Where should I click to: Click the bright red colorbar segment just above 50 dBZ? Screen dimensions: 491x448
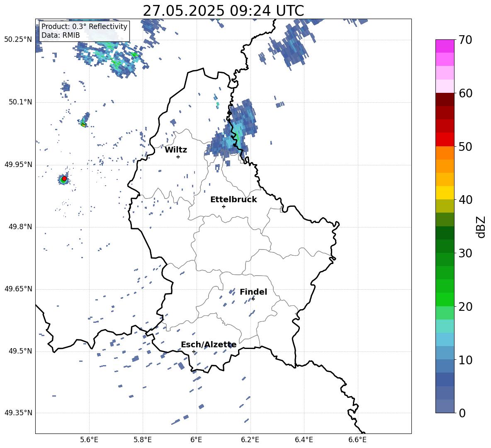(445, 140)
